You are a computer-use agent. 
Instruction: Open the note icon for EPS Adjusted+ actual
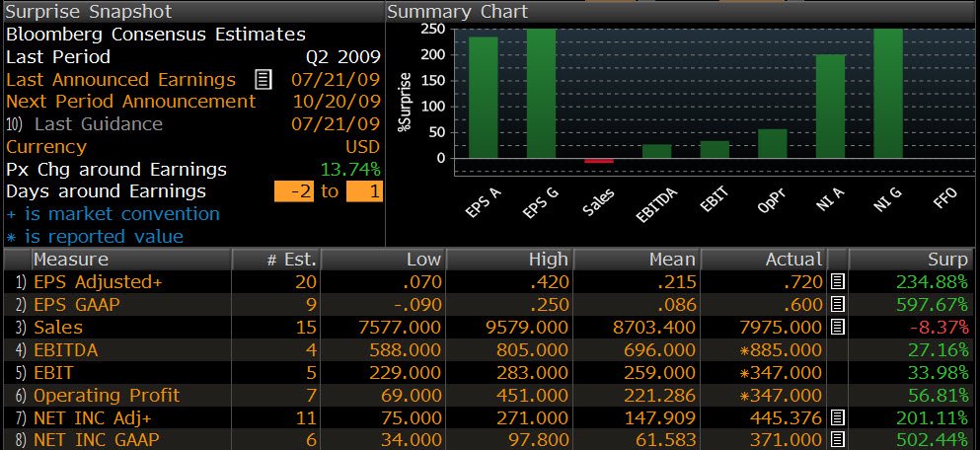pos(838,282)
